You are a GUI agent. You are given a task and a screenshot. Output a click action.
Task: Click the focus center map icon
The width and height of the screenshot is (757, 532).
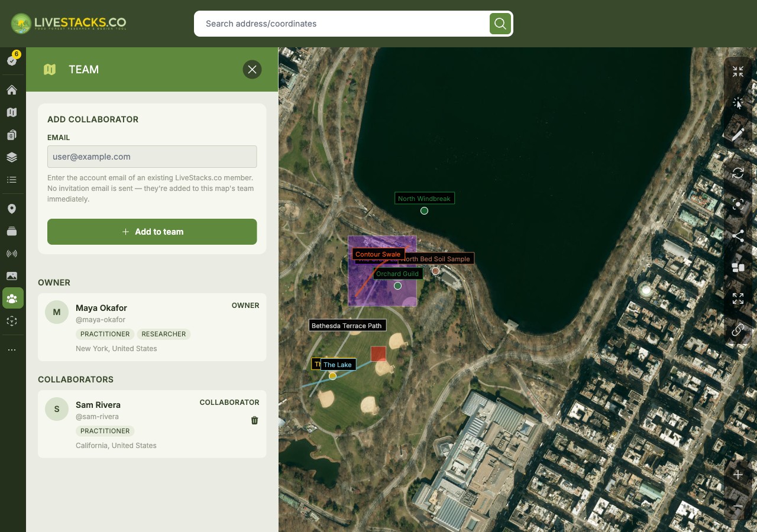tap(737, 205)
